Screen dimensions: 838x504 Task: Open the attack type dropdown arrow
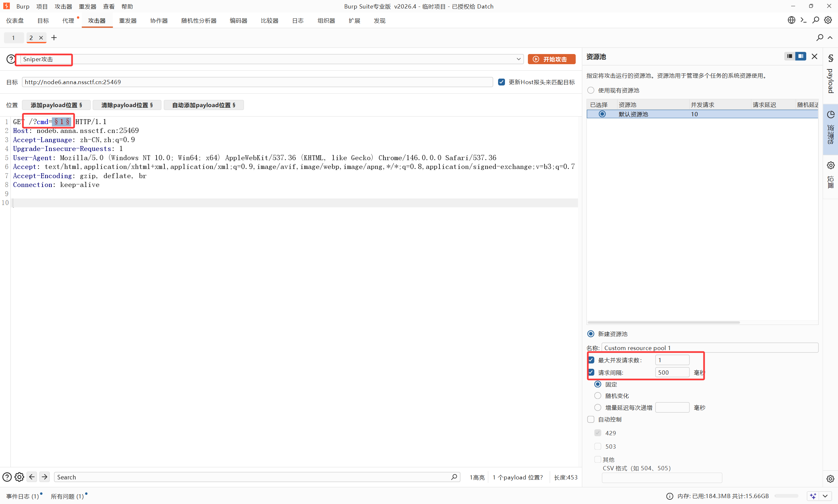click(518, 59)
